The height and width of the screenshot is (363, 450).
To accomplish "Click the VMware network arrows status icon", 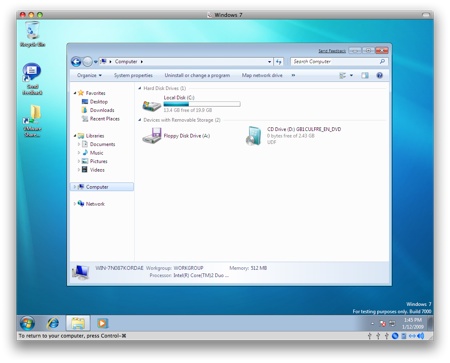I will tap(412, 336).
